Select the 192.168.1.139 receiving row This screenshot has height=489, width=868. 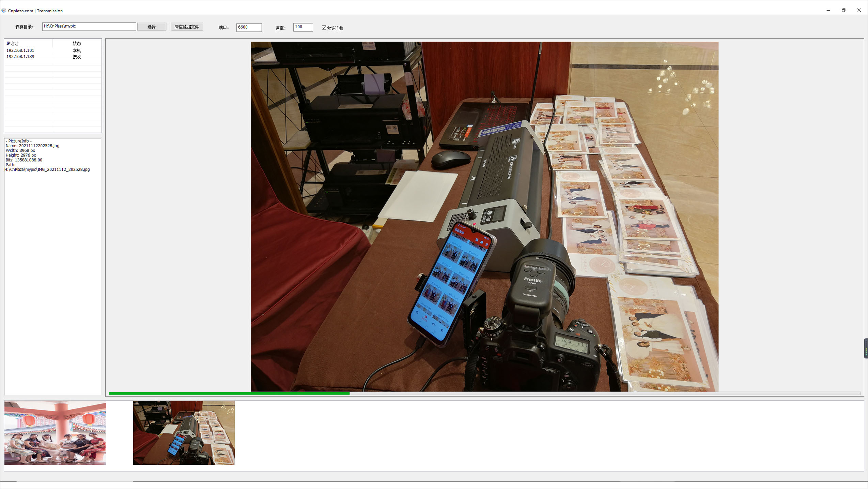(x=20, y=57)
